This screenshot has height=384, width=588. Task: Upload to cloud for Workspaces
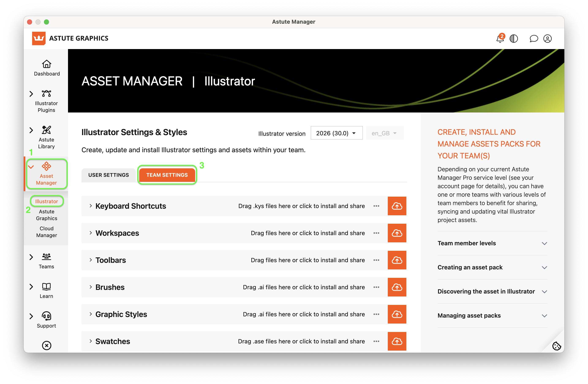(397, 233)
